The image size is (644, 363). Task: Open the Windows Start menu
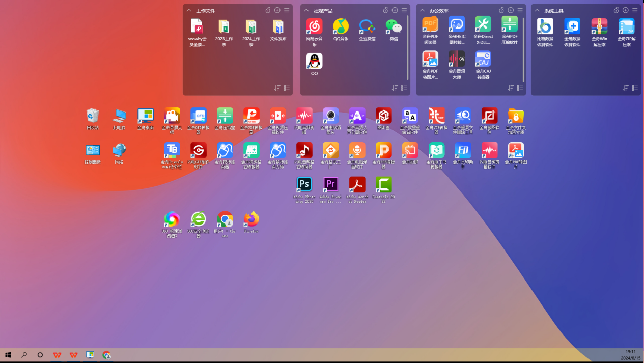click(8, 355)
